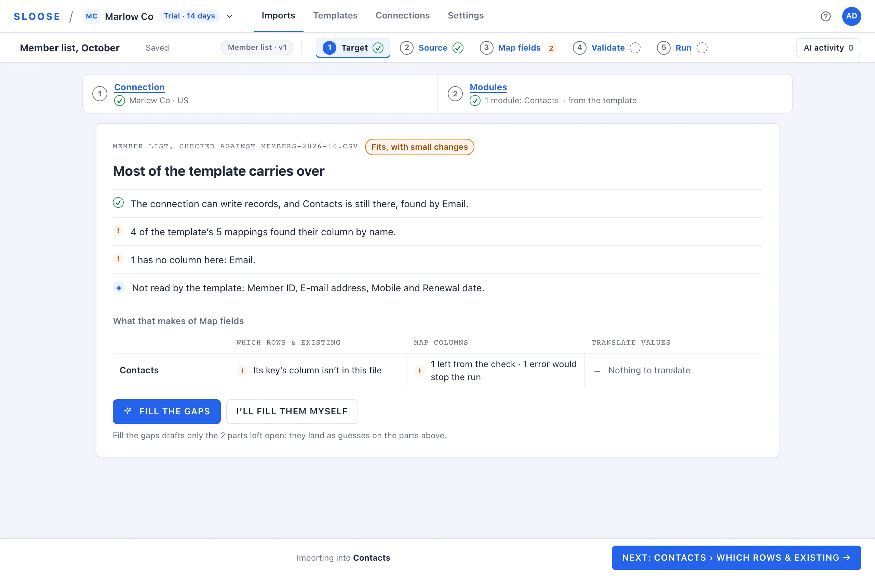Click the warning icon beside Its key's column

(x=242, y=371)
